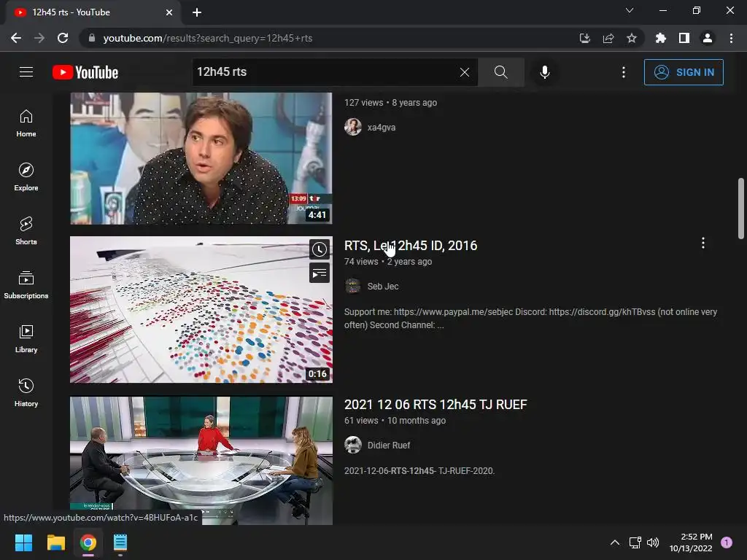The height and width of the screenshot is (560, 747).
Task: Click the volume speaker tray icon
Action: pos(653,542)
